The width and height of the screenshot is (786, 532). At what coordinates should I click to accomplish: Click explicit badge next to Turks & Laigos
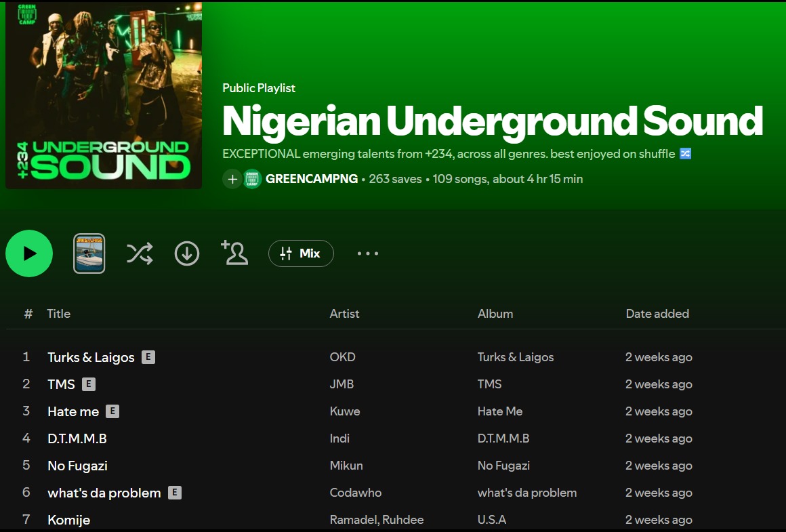pyautogui.click(x=148, y=356)
